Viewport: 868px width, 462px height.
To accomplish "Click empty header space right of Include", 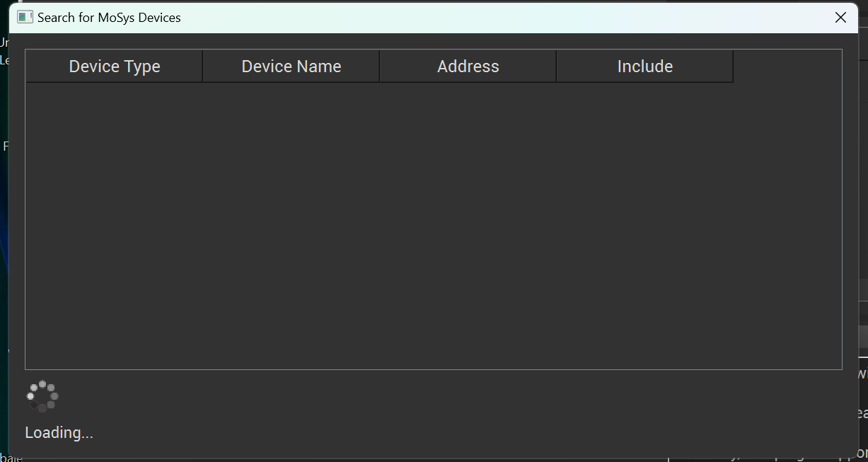I will [x=787, y=67].
